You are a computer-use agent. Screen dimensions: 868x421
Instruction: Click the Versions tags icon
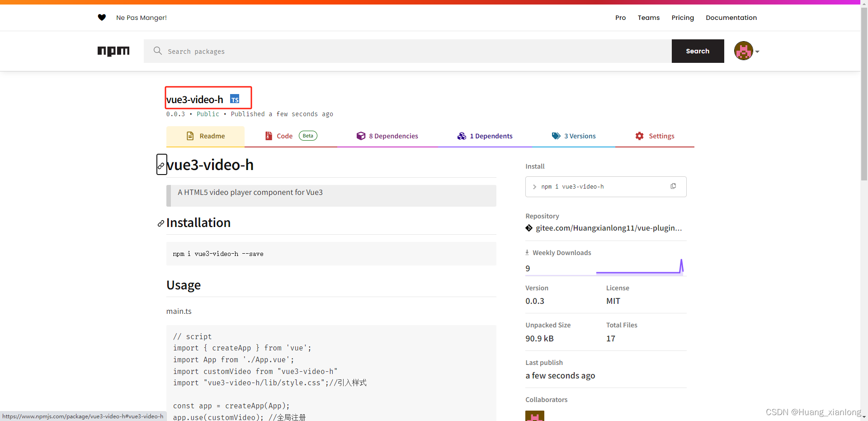[556, 136]
